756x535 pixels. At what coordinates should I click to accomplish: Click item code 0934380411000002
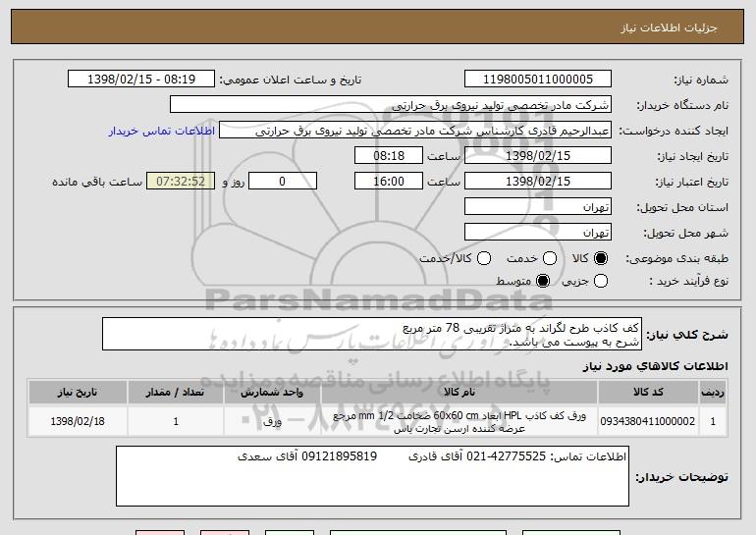tap(648, 421)
